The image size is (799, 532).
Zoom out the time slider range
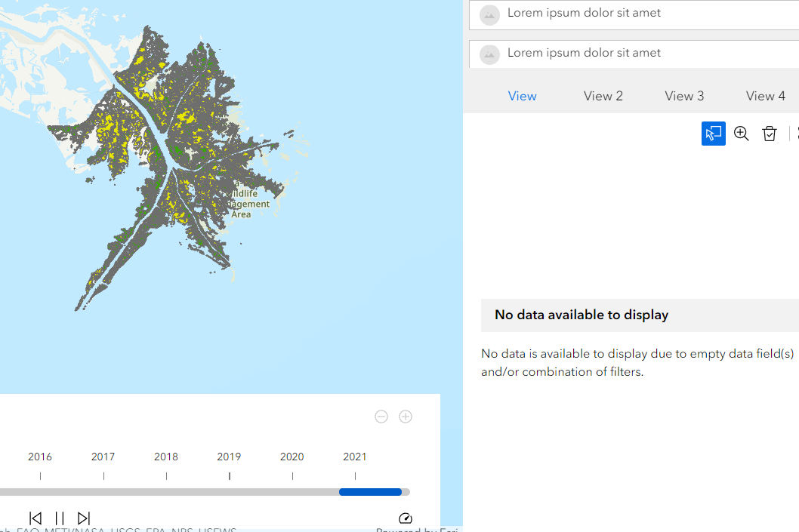[381, 416]
